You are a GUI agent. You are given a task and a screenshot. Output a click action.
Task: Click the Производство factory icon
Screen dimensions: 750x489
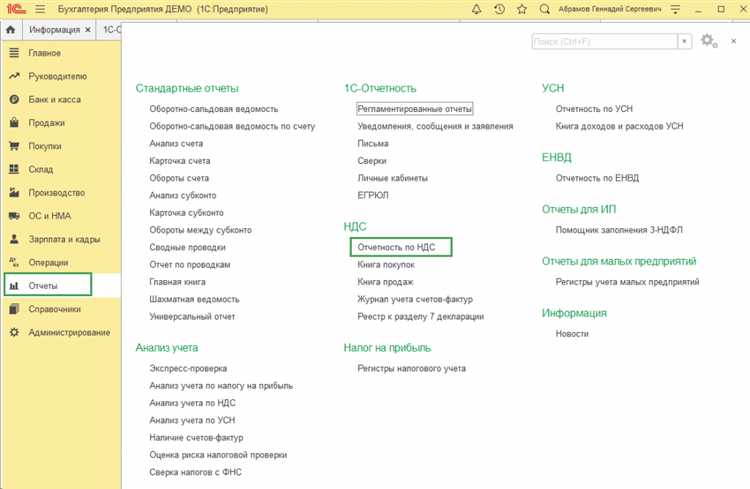click(14, 192)
